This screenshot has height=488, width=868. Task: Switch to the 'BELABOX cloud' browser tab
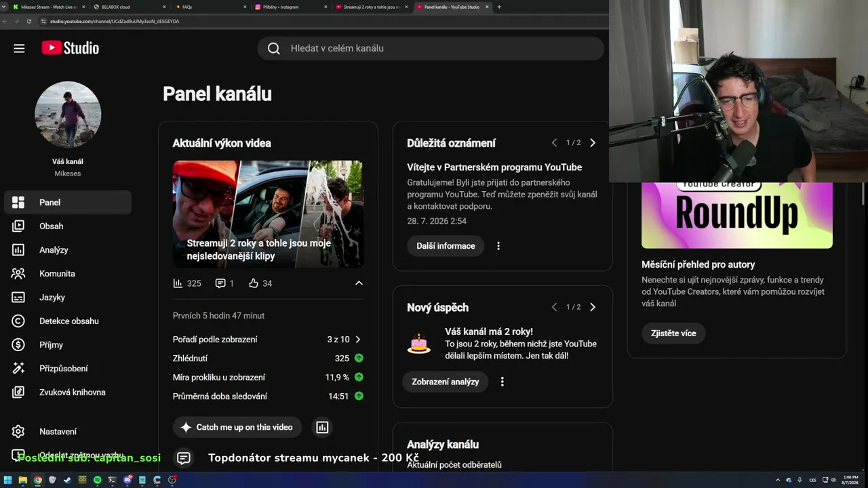tap(129, 7)
